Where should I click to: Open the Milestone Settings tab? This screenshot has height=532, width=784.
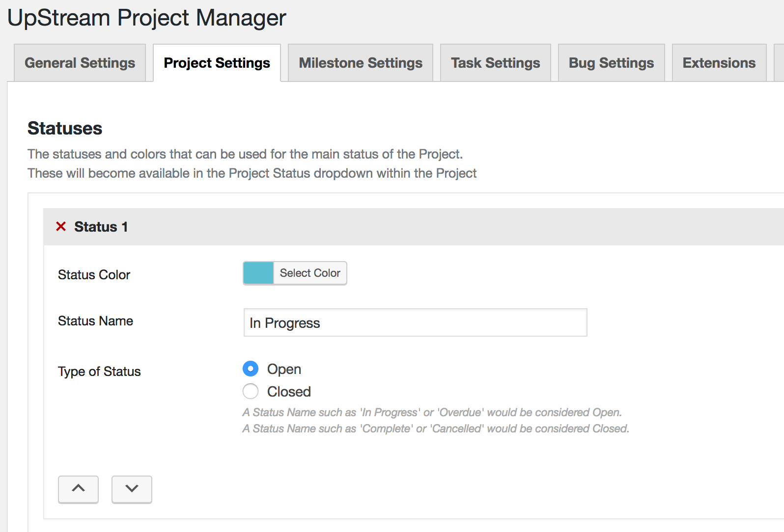(x=361, y=63)
